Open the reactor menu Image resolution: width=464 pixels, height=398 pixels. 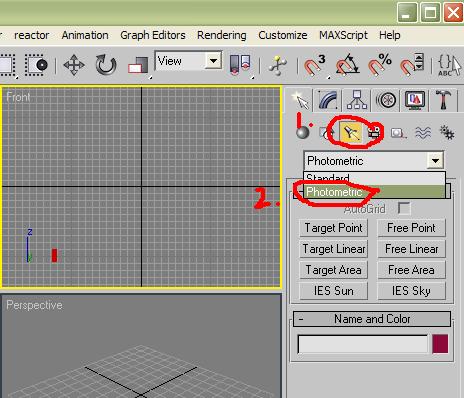32,35
